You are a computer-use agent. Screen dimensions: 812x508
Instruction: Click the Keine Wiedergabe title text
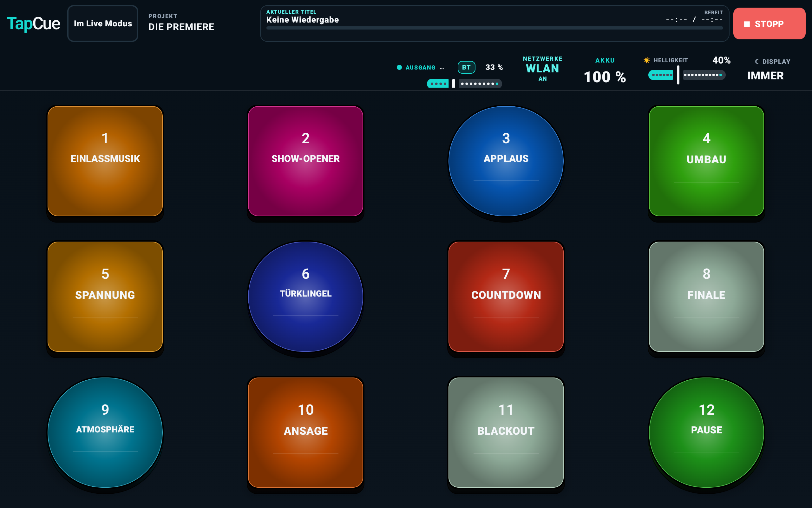click(x=302, y=20)
